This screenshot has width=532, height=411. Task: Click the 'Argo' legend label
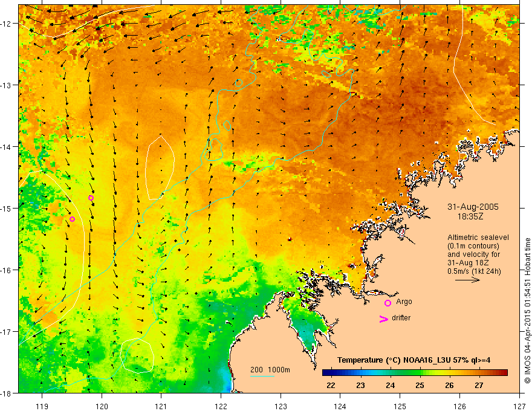coord(404,302)
